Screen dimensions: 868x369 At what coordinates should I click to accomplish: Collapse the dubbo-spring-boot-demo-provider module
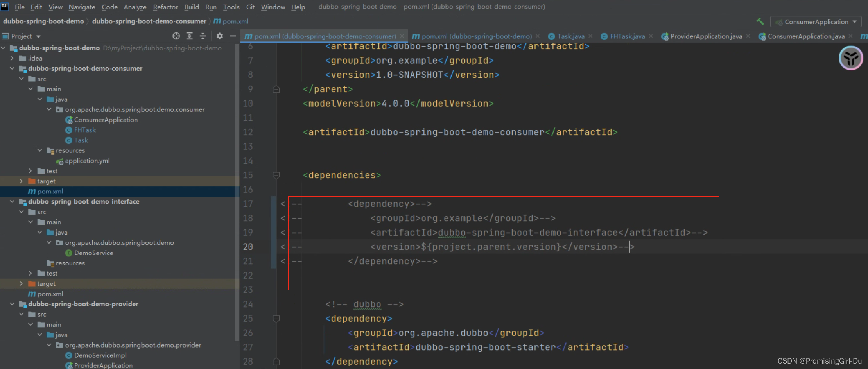tap(12, 304)
